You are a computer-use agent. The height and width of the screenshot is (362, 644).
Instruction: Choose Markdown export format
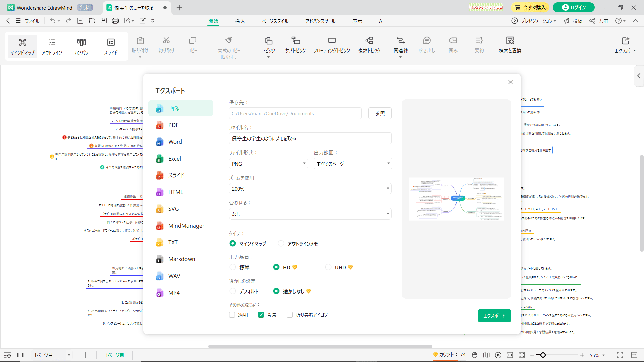pos(181,259)
